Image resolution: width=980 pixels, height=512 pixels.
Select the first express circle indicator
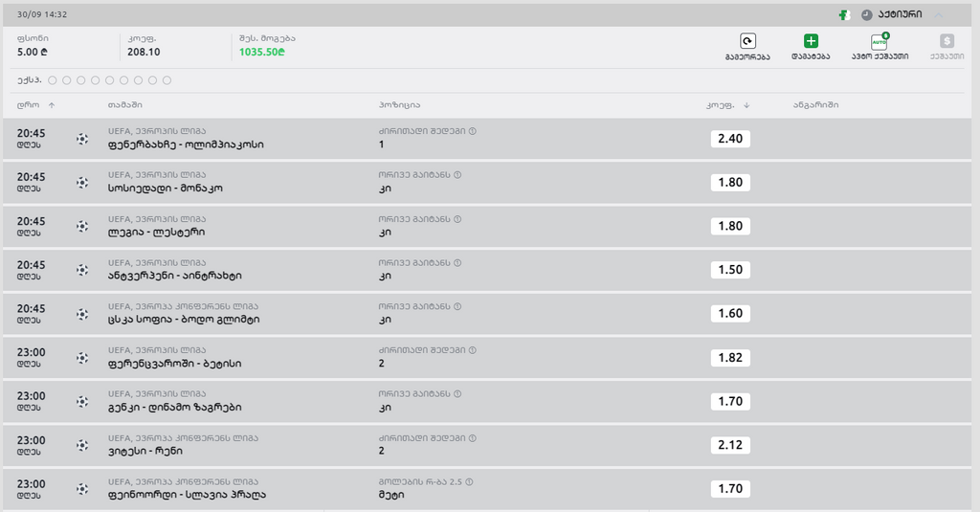pyautogui.click(x=52, y=80)
